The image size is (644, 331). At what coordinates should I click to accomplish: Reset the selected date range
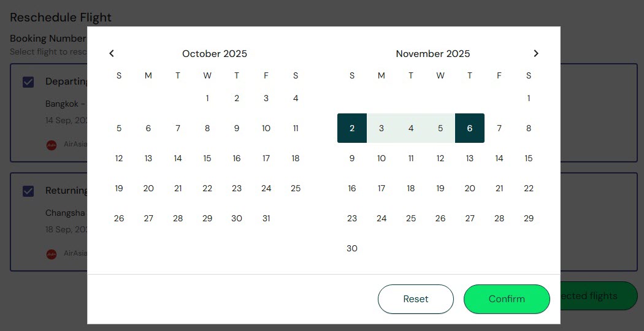coord(416,299)
